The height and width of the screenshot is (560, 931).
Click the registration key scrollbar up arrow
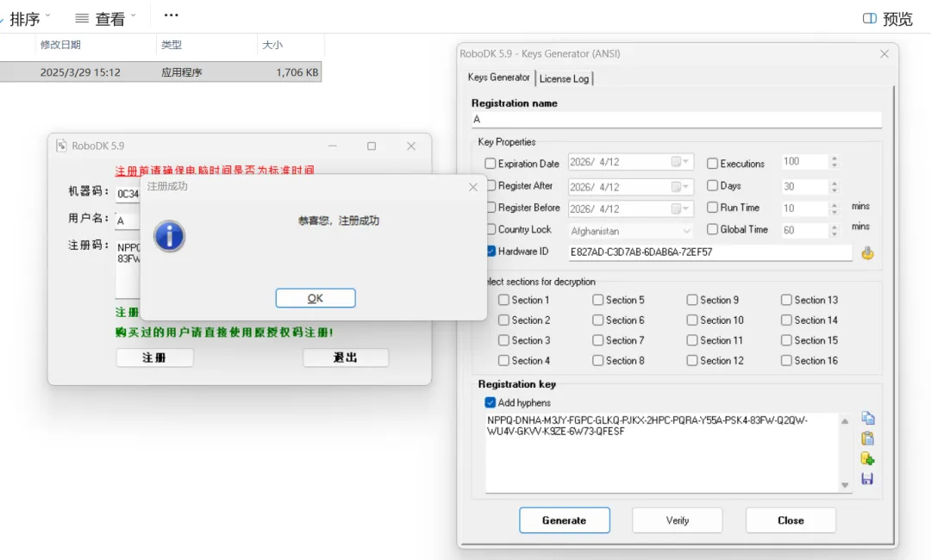pyautogui.click(x=845, y=420)
